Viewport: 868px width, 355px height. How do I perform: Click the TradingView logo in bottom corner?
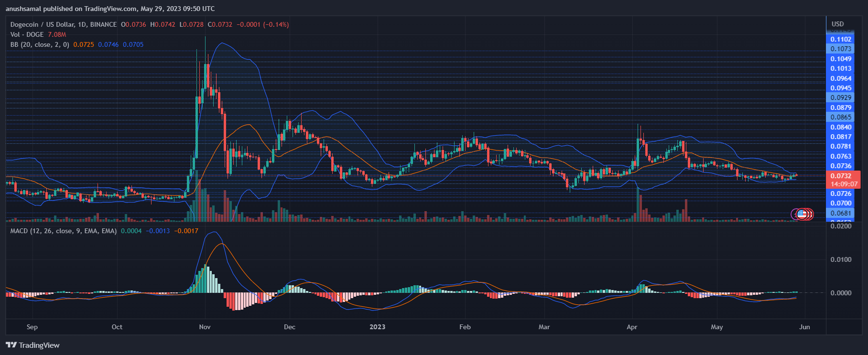coord(33,345)
